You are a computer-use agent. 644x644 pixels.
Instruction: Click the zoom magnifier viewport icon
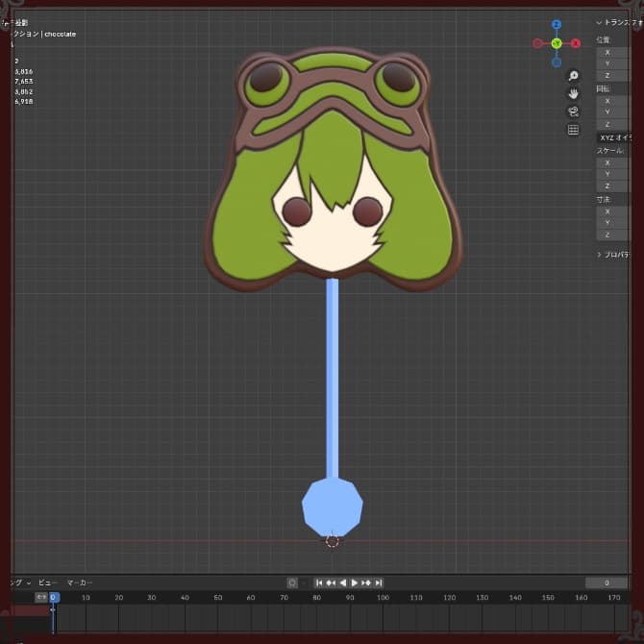point(573,76)
